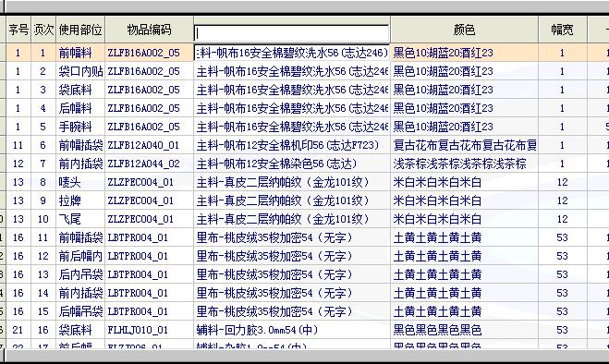Select 幅宽 value 12 in the 唛头 row
Image resolution: width=609 pixels, height=364 pixels.
click(x=563, y=182)
